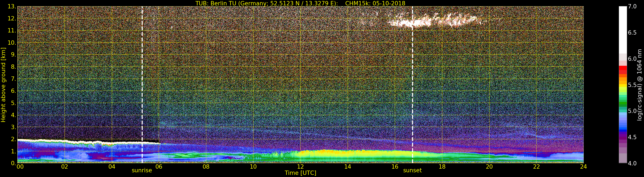Select the '4.5' colorbar tick label
644x177 pixels.
click(x=632, y=137)
